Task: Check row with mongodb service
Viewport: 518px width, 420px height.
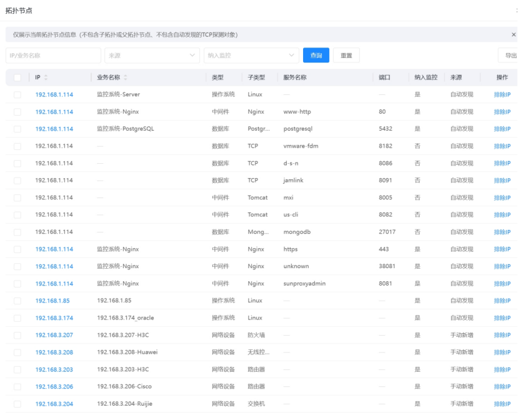Action: coord(17,232)
